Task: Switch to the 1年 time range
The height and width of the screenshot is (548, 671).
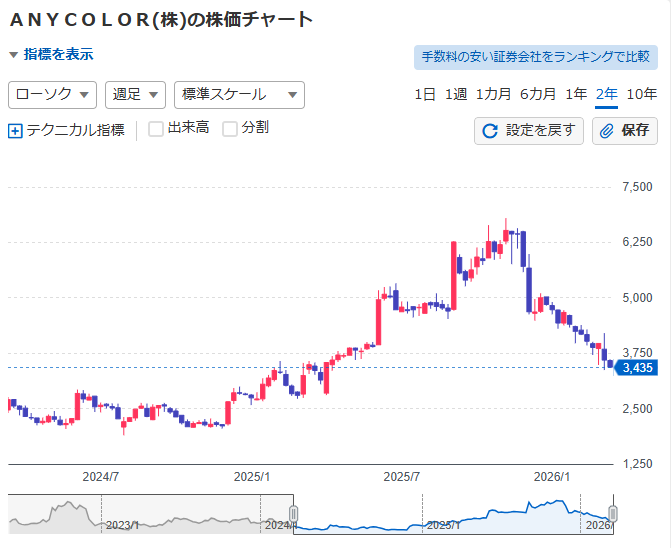Action: point(576,95)
